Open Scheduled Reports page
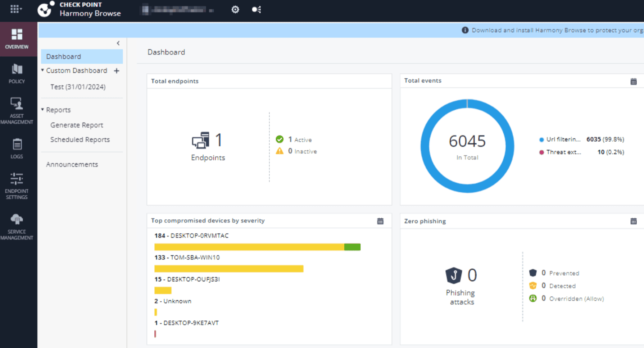 coord(80,139)
